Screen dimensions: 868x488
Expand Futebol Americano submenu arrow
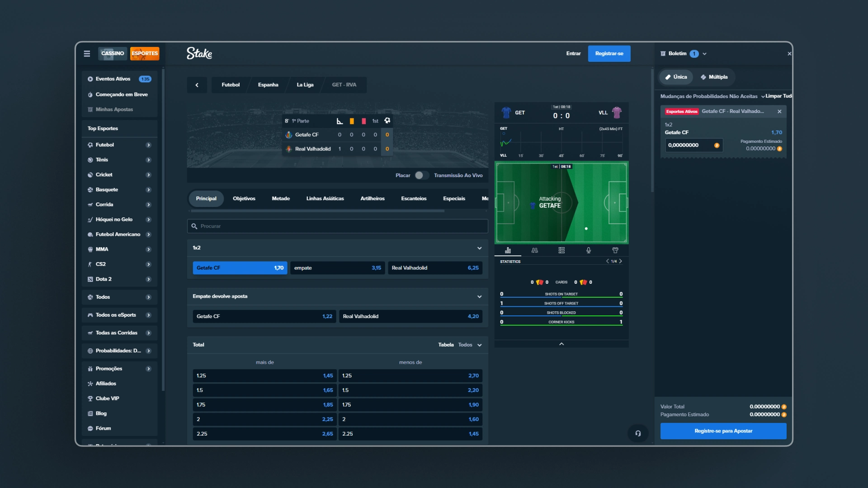click(x=148, y=235)
